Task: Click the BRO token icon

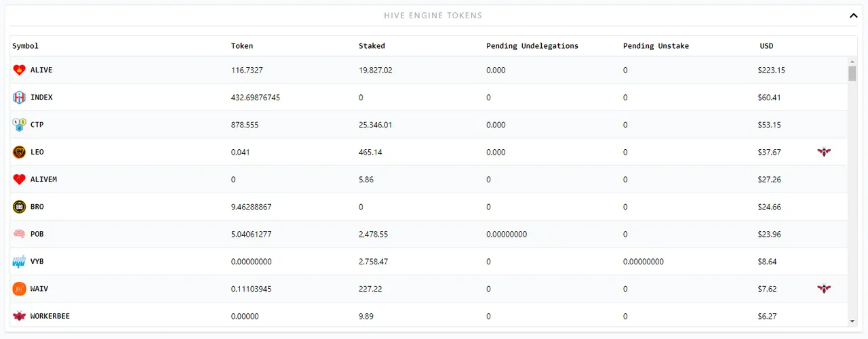Action: pos(19,207)
